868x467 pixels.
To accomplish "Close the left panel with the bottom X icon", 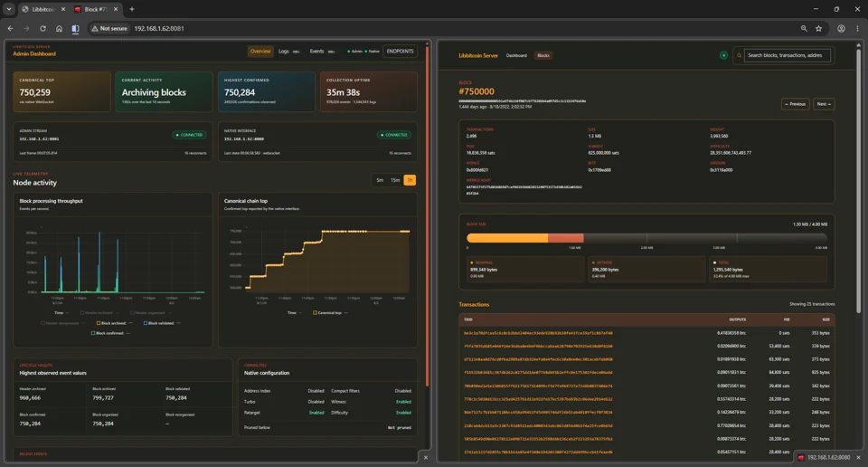I will point(426,458).
